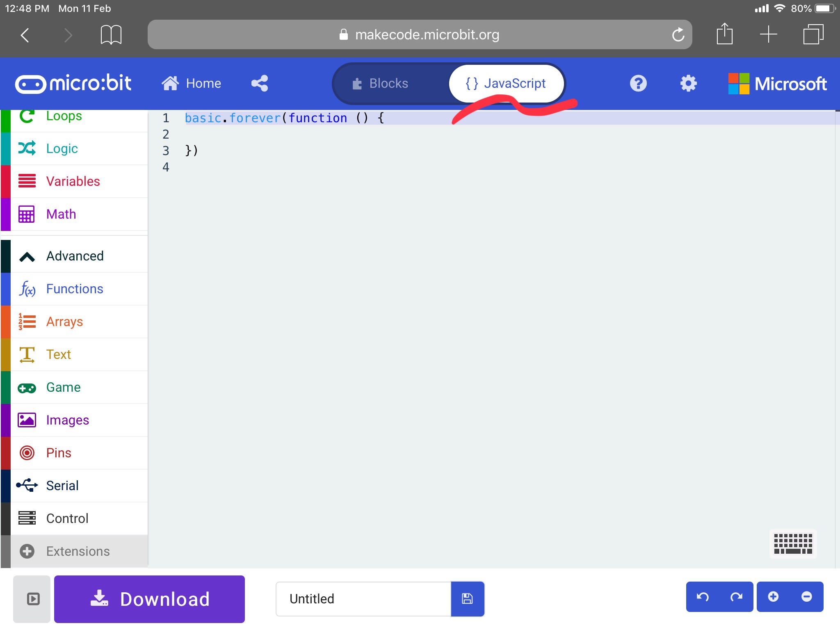
Task: Expand the Functions toolbox category
Action: point(75,289)
